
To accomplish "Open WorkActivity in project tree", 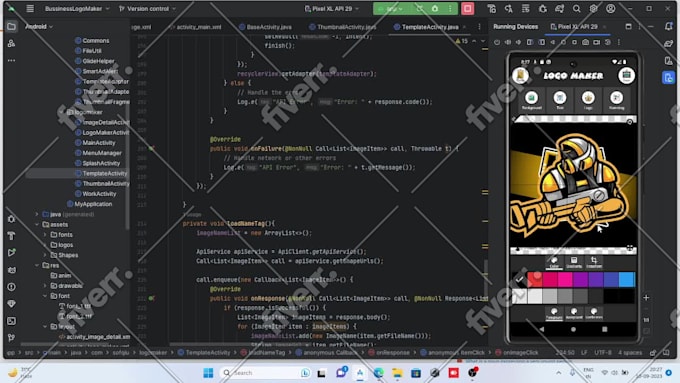I will click(95, 194).
